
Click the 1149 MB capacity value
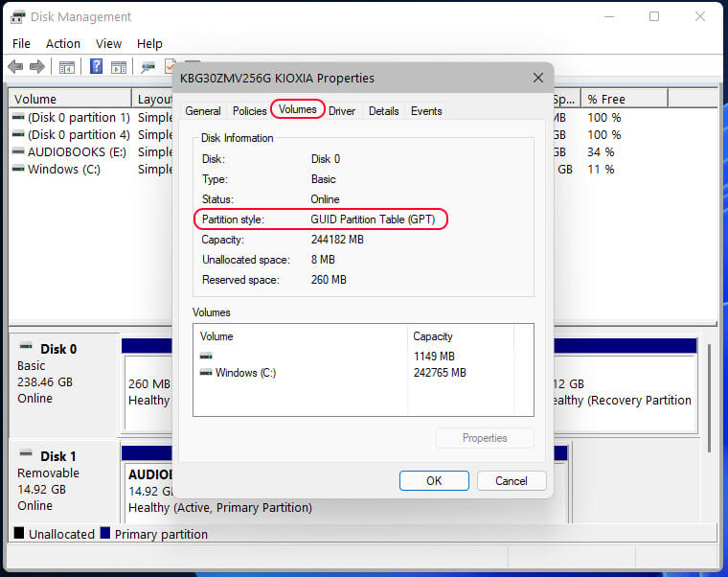(x=434, y=357)
